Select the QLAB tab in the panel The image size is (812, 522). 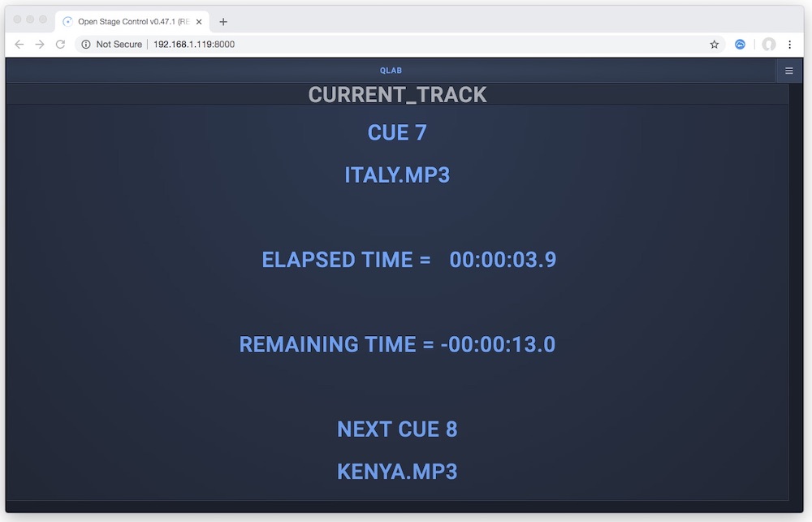click(x=391, y=71)
